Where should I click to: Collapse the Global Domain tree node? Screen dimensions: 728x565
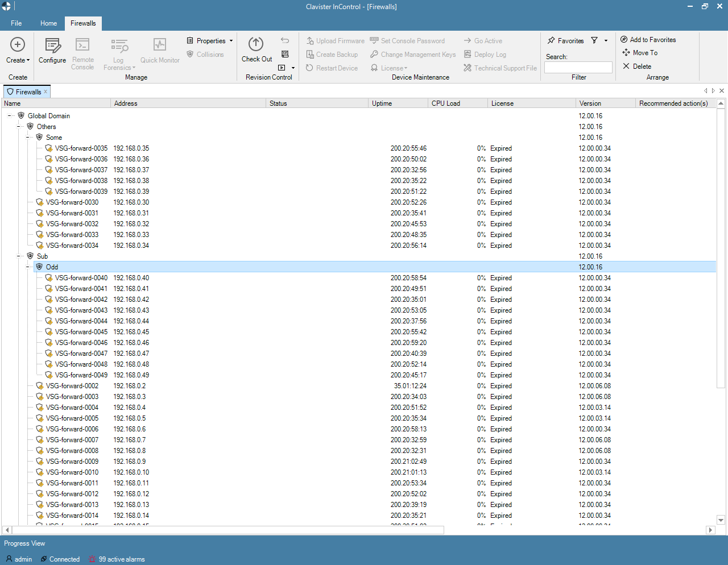(10, 116)
